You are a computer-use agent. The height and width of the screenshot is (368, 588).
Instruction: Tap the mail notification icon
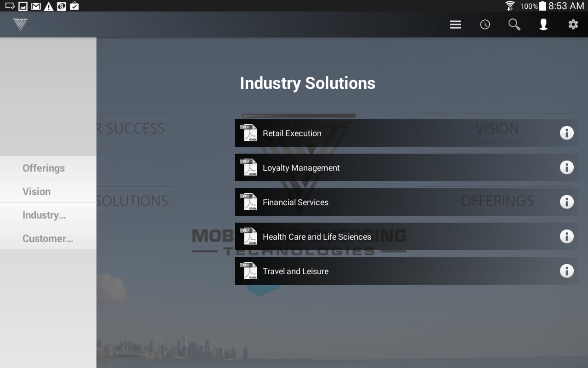36,6
